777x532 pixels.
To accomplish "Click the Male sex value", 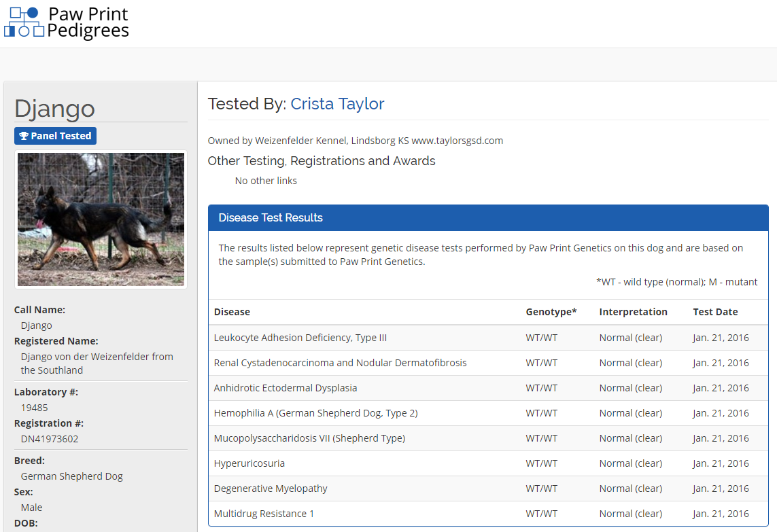I will (32, 508).
